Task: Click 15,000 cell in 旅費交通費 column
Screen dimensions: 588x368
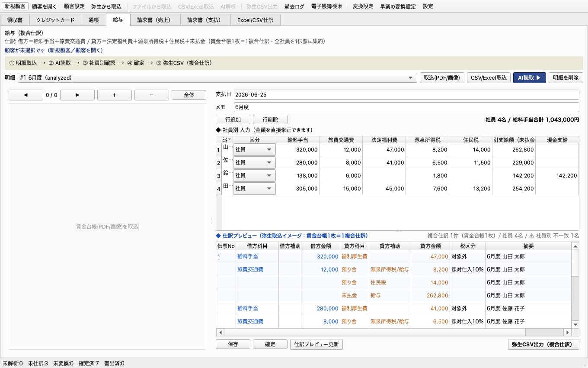Action: [x=341, y=188]
